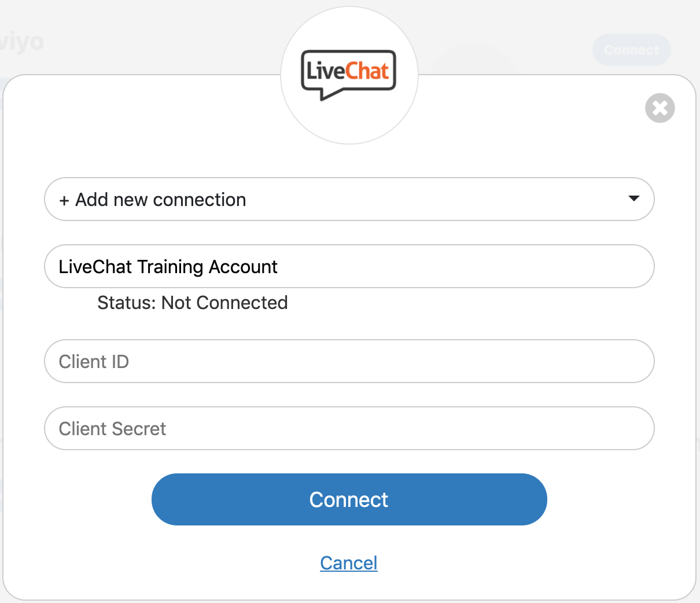Open the "Add new connection" dropdown
This screenshot has width=700, height=603.
349,199
